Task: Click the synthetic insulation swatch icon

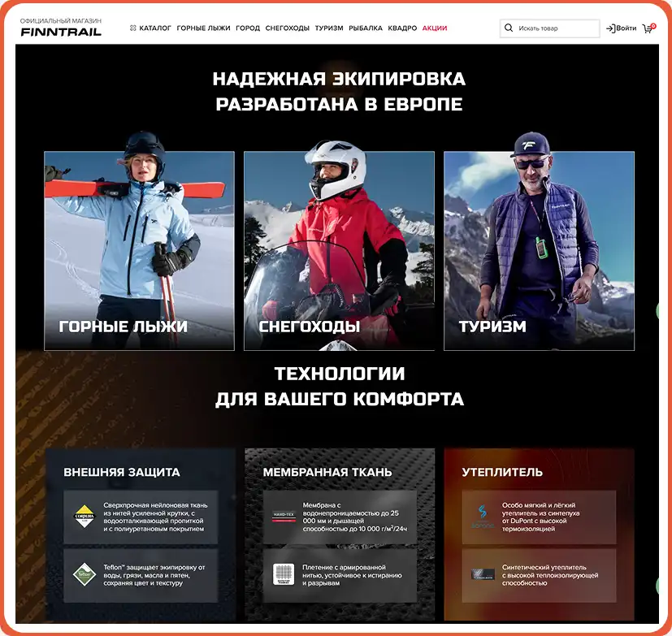Action: 484,573
